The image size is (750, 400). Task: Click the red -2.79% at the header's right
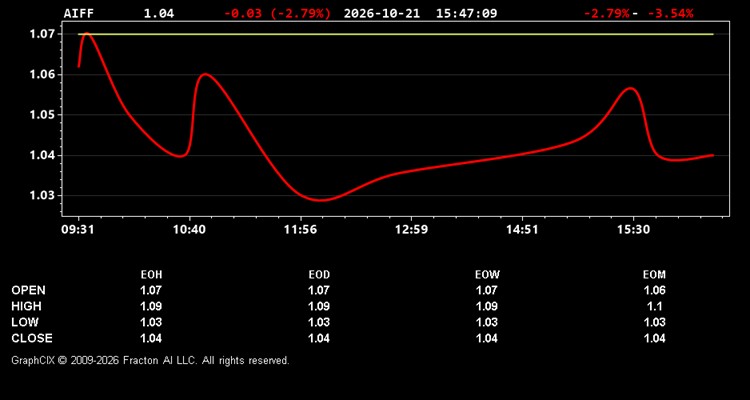pos(607,13)
